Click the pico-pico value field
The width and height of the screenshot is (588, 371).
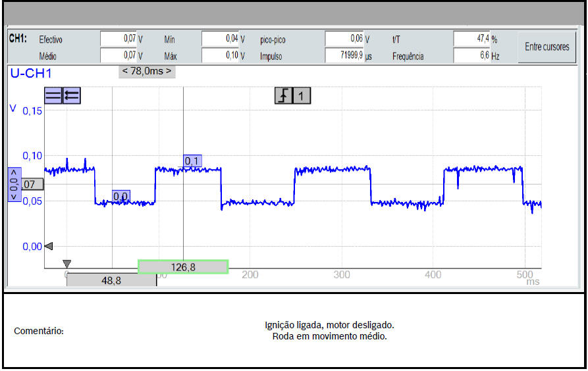click(344, 39)
